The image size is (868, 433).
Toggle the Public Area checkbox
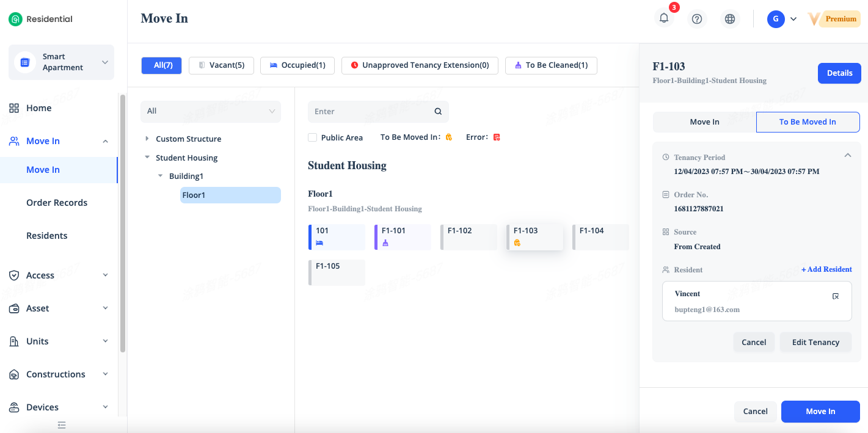pos(312,137)
